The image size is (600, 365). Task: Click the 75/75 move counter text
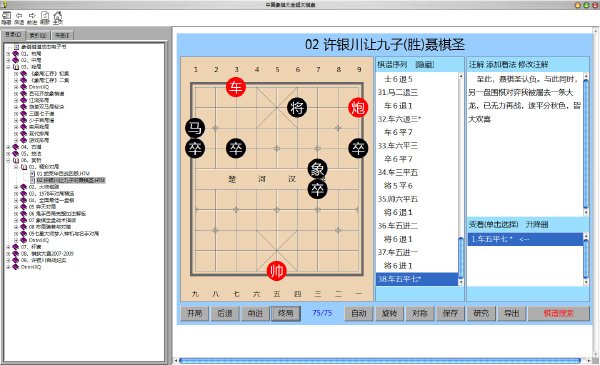tap(322, 313)
